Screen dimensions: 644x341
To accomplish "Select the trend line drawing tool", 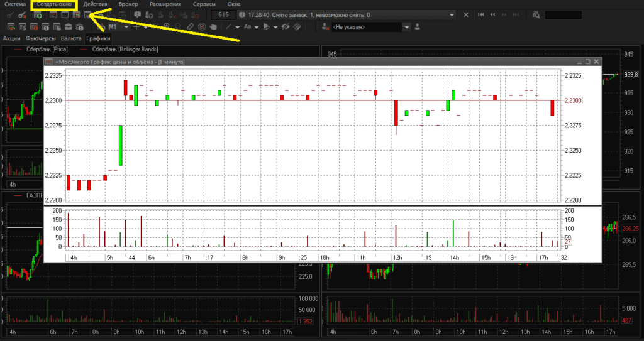I will pos(229,27).
